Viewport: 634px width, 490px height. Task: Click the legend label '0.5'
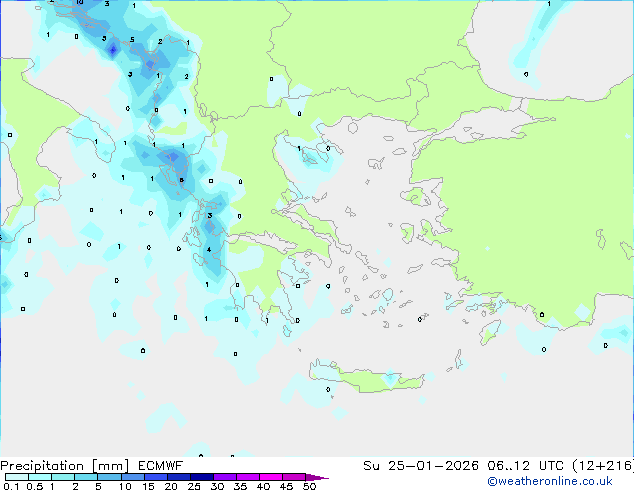[34, 486]
